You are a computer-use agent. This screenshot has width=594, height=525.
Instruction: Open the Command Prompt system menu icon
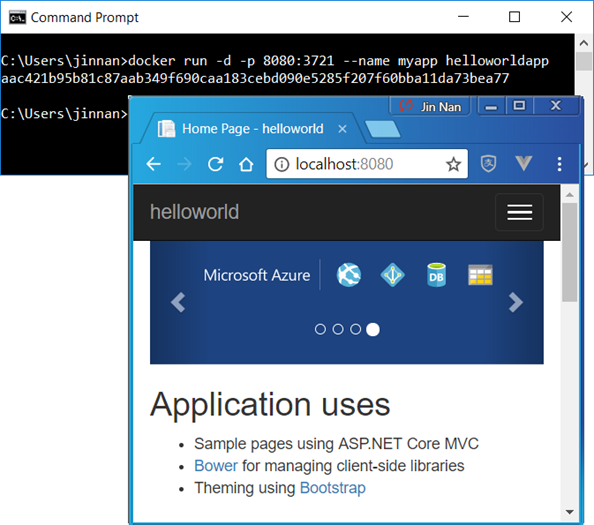(17, 17)
